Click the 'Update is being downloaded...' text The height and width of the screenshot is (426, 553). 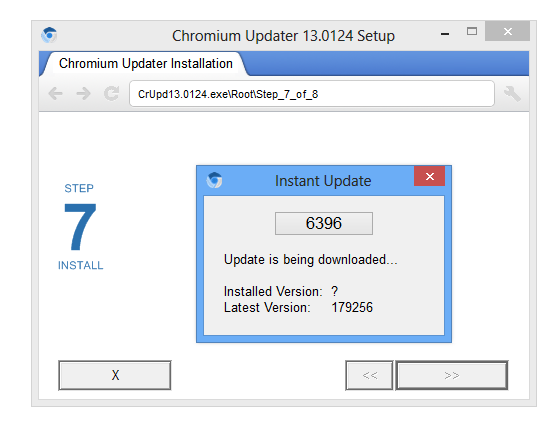pos(311,260)
